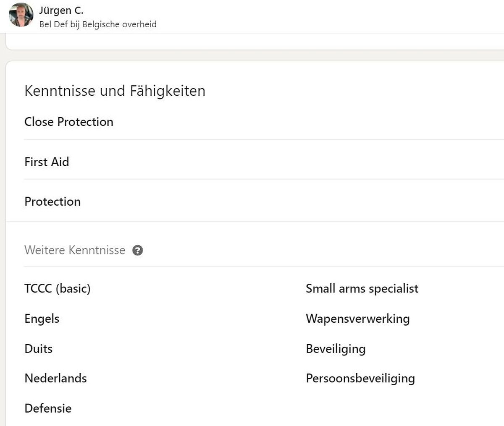Select the First Aid skill
504x426 pixels.
pos(47,162)
